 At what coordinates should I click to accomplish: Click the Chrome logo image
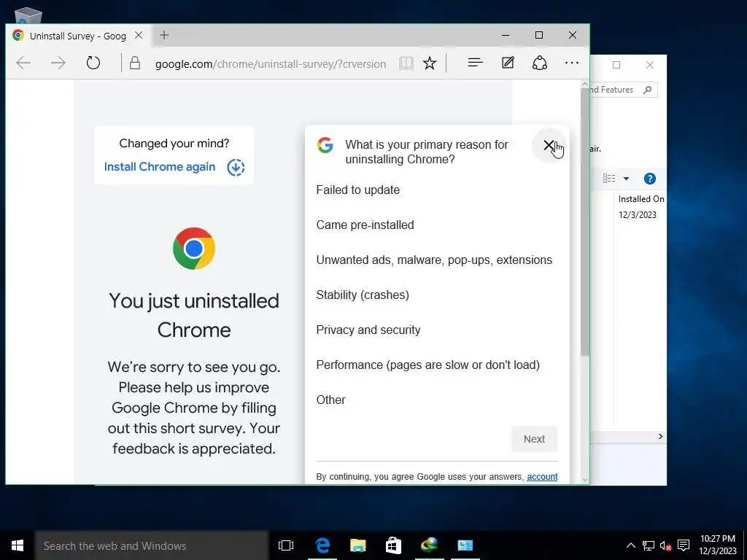click(x=194, y=249)
